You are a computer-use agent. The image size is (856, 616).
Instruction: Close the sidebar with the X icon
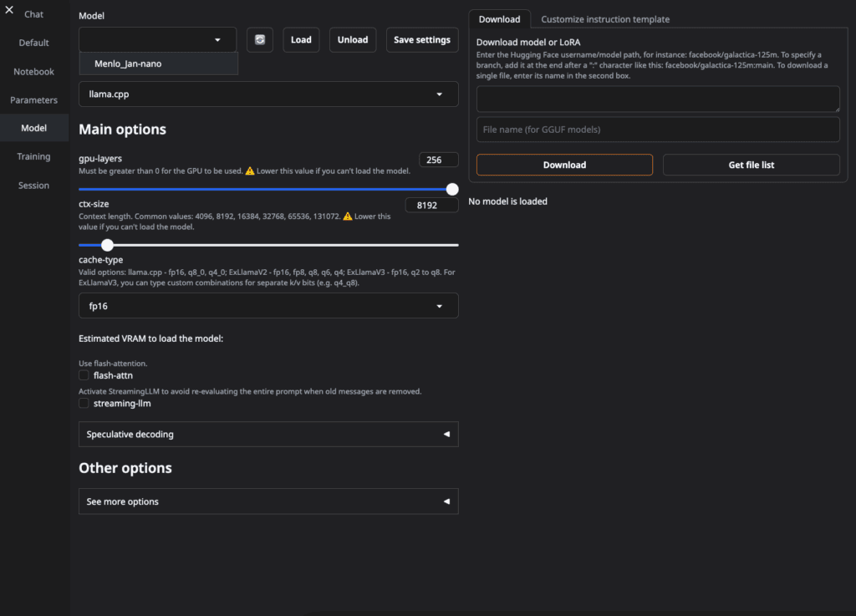(x=9, y=10)
